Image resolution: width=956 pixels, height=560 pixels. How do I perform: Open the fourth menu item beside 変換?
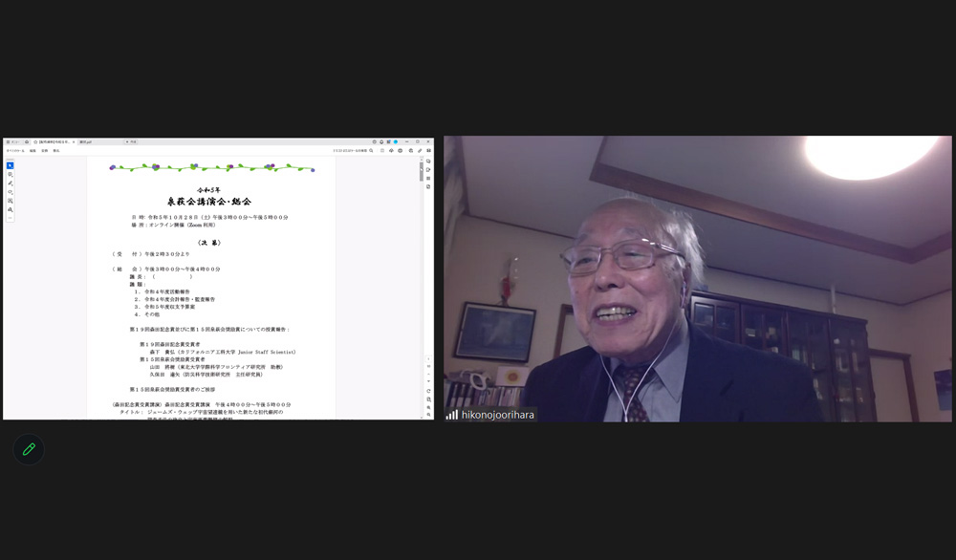click(x=56, y=150)
